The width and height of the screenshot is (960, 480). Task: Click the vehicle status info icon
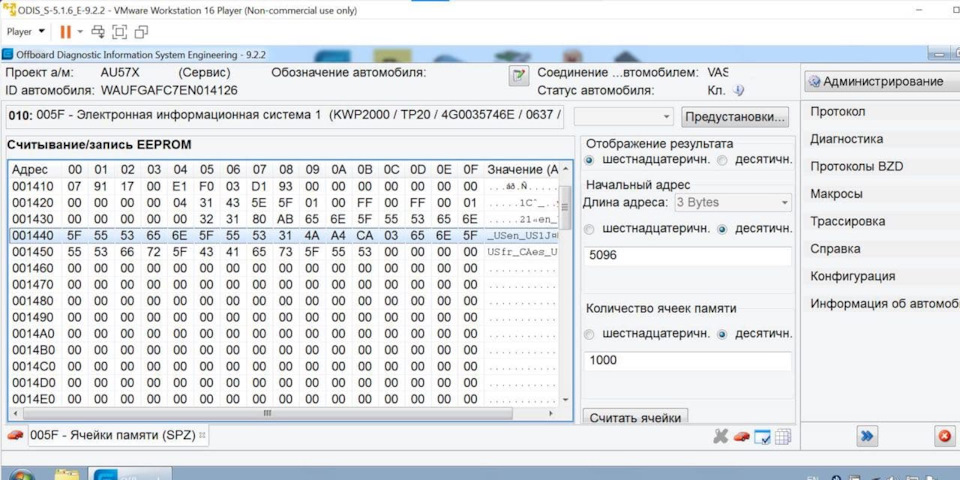tap(738, 91)
